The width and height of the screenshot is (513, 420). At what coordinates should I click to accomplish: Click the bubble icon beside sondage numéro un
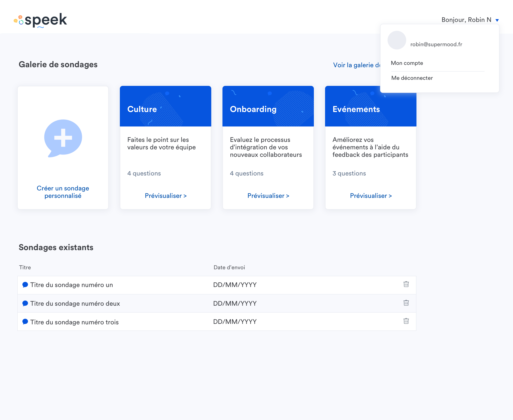click(25, 284)
